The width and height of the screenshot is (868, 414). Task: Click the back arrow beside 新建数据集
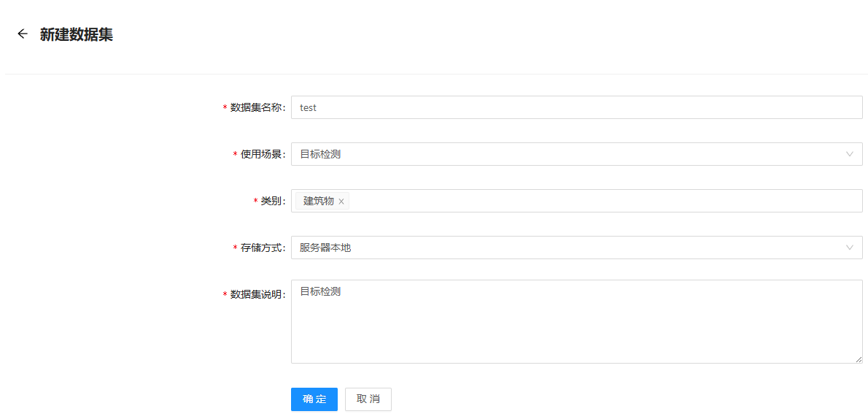(x=23, y=34)
